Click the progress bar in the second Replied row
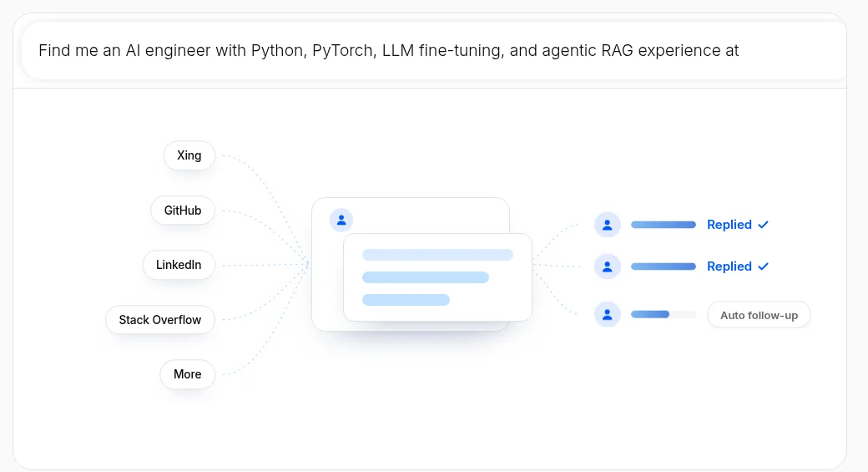 point(664,266)
